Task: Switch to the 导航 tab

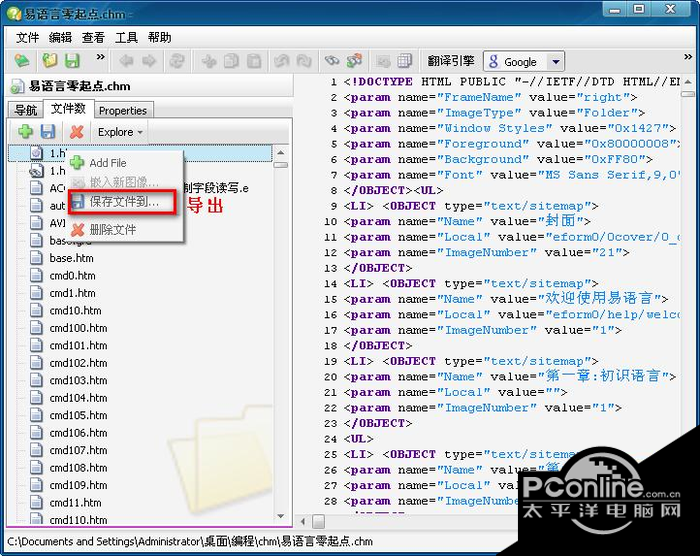Action: tap(26, 110)
